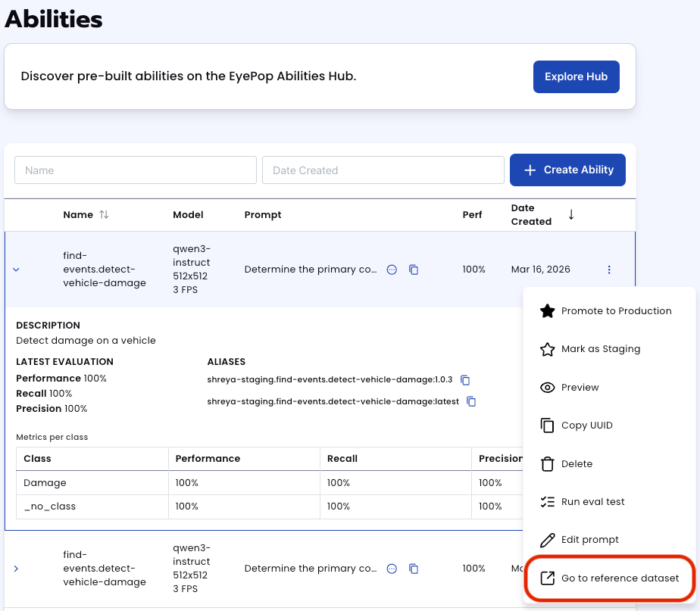View full prompt via ellipsis icon in first row
The image size is (700, 611).
coord(392,270)
